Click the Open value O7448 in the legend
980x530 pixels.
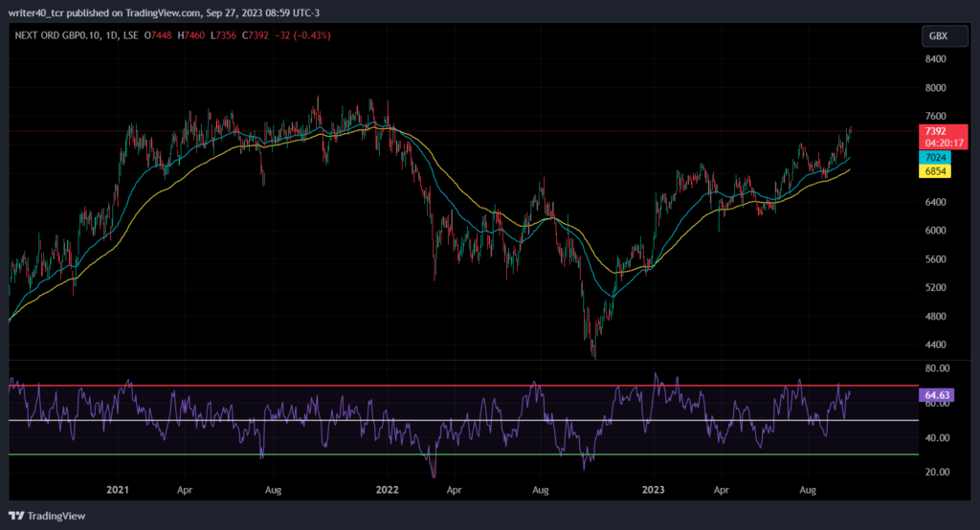[x=158, y=35]
